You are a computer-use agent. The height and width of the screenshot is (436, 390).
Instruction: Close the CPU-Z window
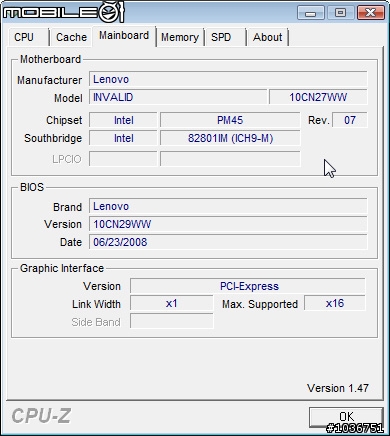(370, 13)
